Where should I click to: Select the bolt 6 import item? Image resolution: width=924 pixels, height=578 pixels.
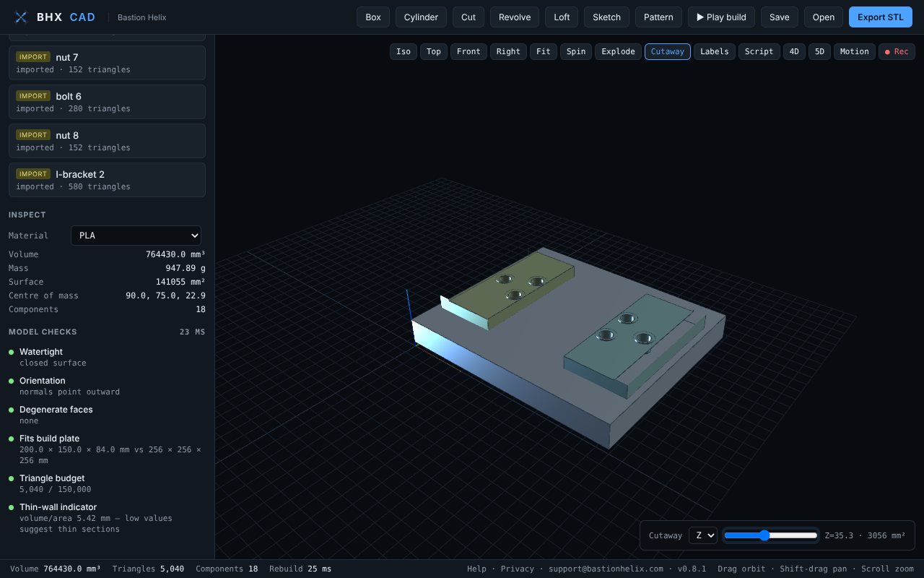click(107, 102)
